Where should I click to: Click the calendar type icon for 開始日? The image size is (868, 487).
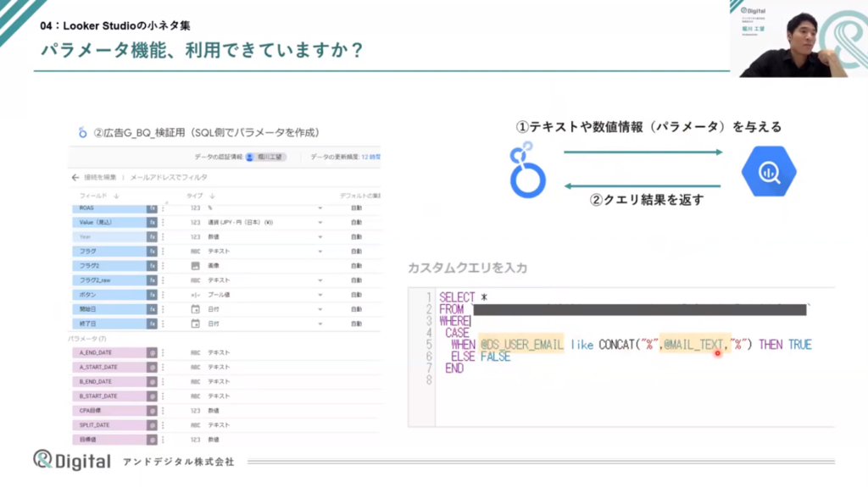[x=195, y=309]
